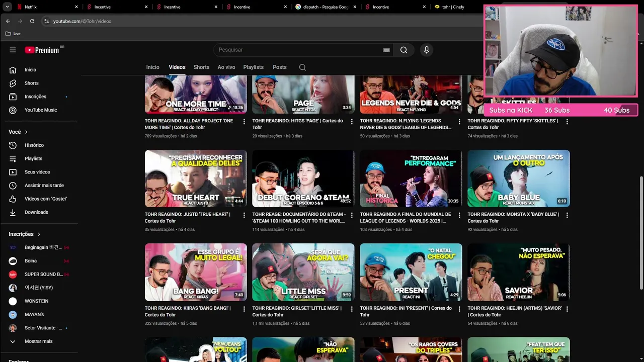This screenshot has width=644, height=362.
Task: Expand the Você section chevron
Action: click(26, 132)
